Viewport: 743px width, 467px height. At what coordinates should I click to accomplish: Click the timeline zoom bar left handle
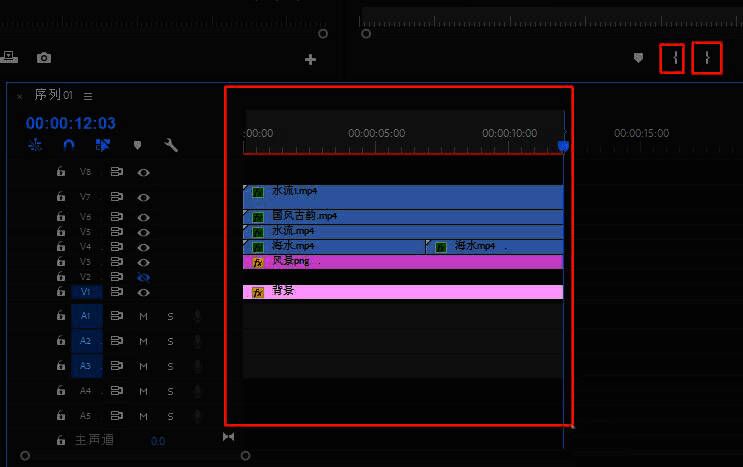pos(25,456)
